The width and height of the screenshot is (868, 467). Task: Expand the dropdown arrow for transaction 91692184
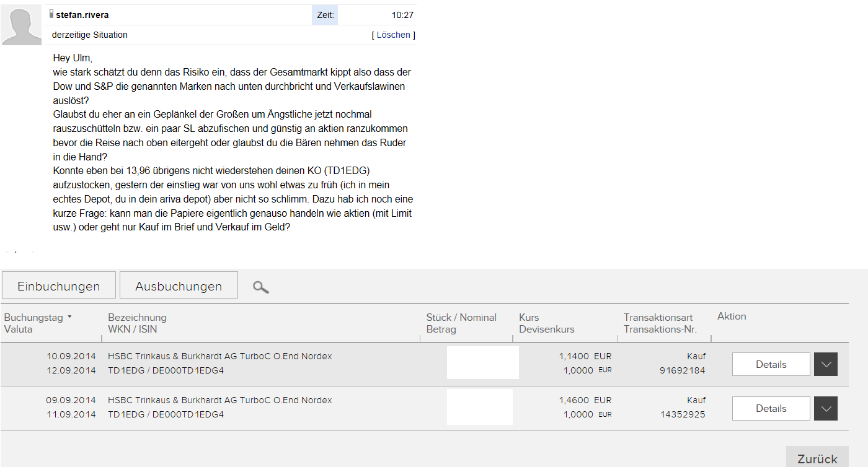[826, 364]
